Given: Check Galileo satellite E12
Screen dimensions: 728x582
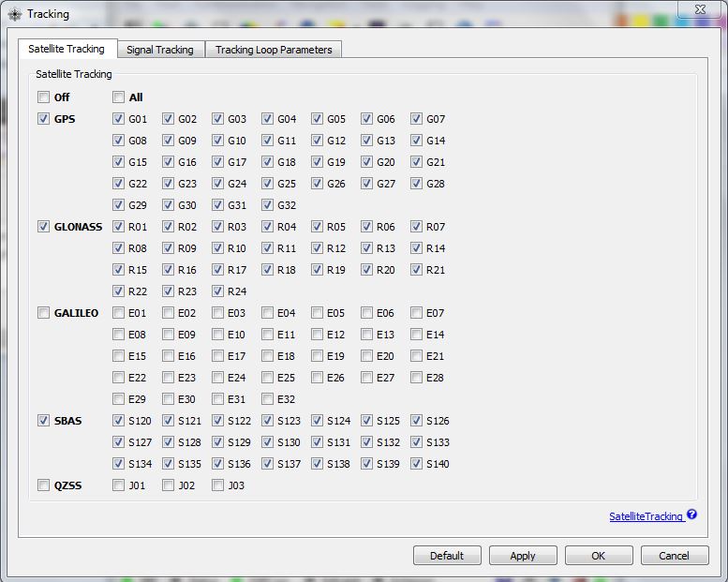Looking at the screenshot, I should [x=317, y=335].
